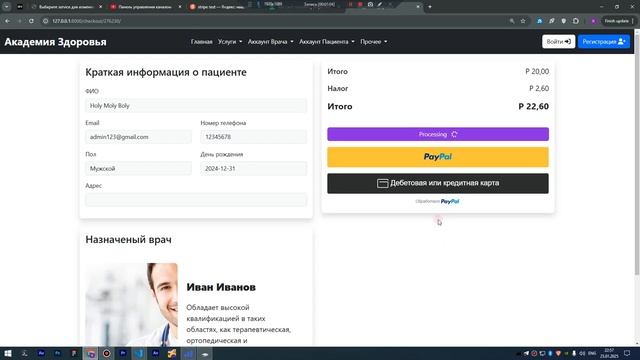Open the Telegram tray icon
This screenshot has width=640, height=360.
[526, 353]
